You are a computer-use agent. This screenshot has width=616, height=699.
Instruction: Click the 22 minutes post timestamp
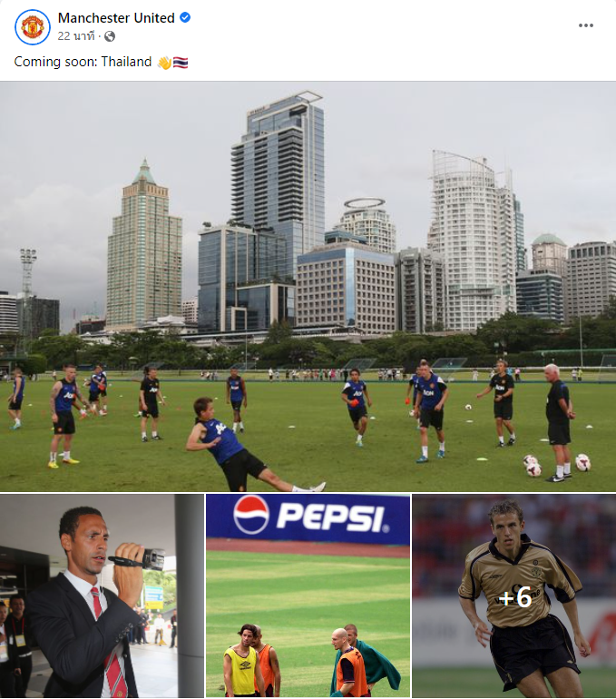(x=76, y=36)
